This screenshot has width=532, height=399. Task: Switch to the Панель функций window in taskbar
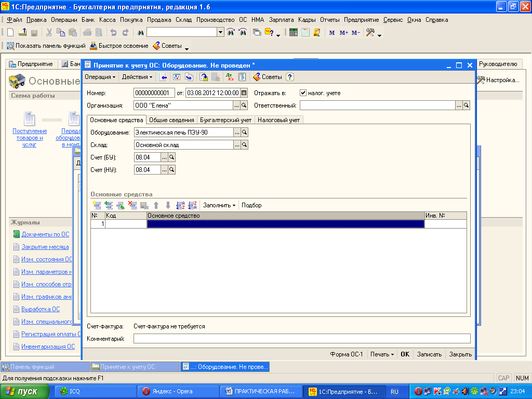point(45,367)
